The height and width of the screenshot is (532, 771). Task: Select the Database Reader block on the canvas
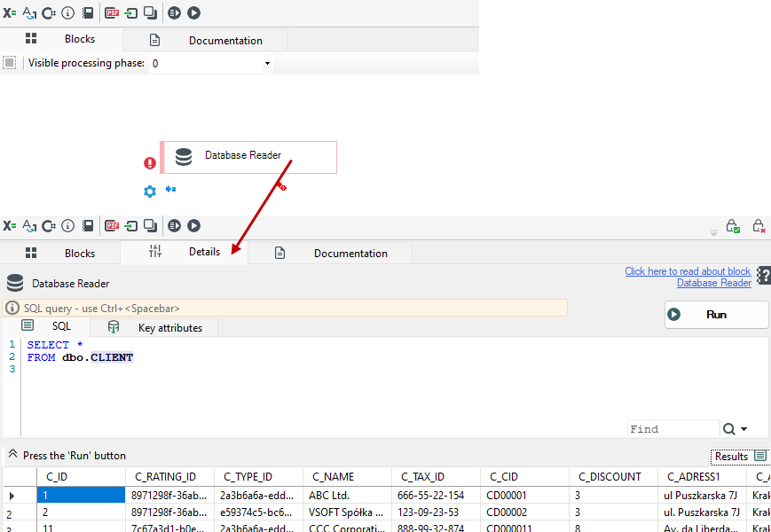pyautogui.click(x=248, y=157)
